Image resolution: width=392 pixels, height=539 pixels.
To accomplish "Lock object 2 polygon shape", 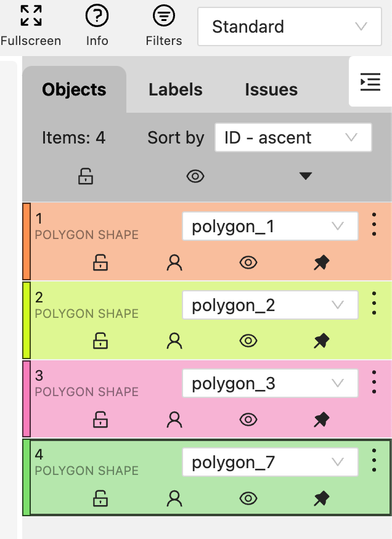I will [x=100, y=341].
